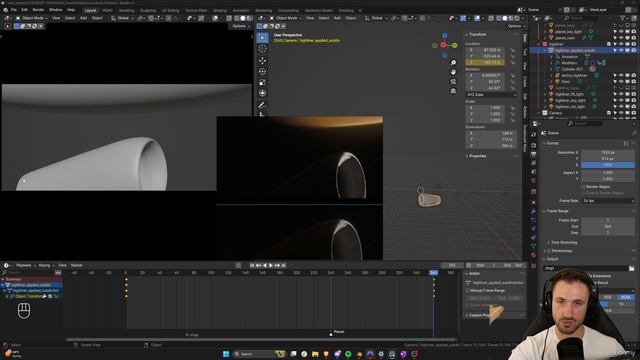The height and width of the screenshot is (360, 640).
Task: Collapse the Transform panel in sidebar
Action: pyautogui.click(x=476, y=34)
